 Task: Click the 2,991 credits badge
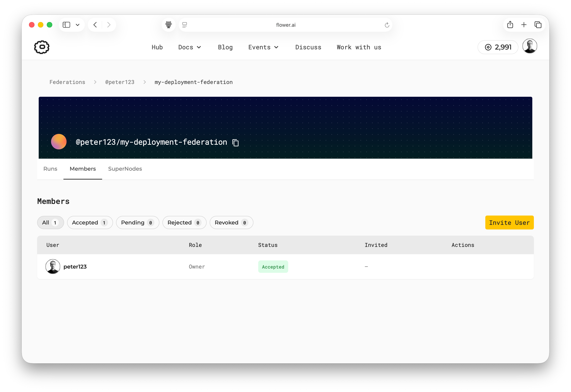click(x=498, y=47)
